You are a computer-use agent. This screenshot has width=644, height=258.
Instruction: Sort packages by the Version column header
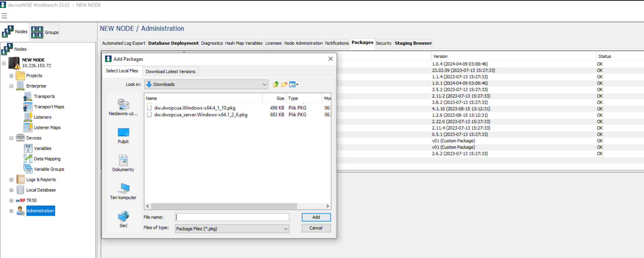[x=513, y=56]
